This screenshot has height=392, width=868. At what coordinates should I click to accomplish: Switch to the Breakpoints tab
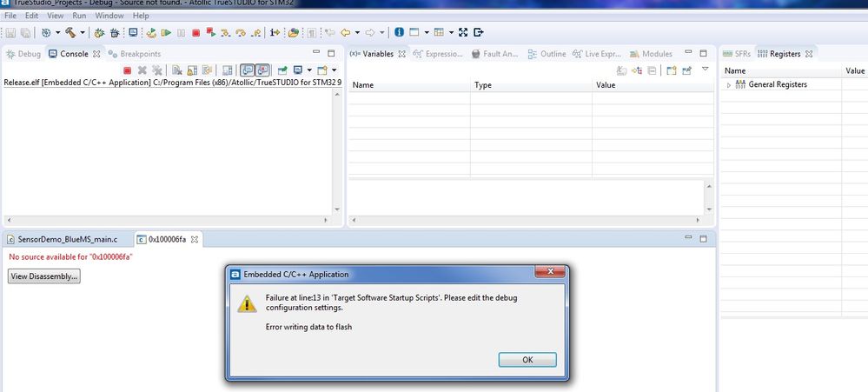(x=135, y=54)
